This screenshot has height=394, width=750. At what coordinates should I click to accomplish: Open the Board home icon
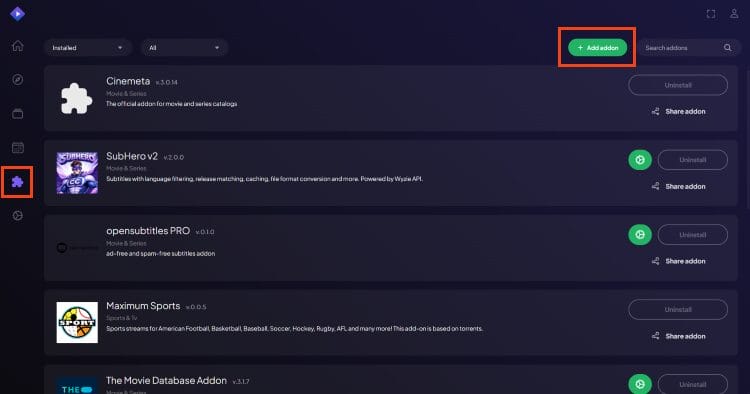pyautogui.click(x=18, y=46)
